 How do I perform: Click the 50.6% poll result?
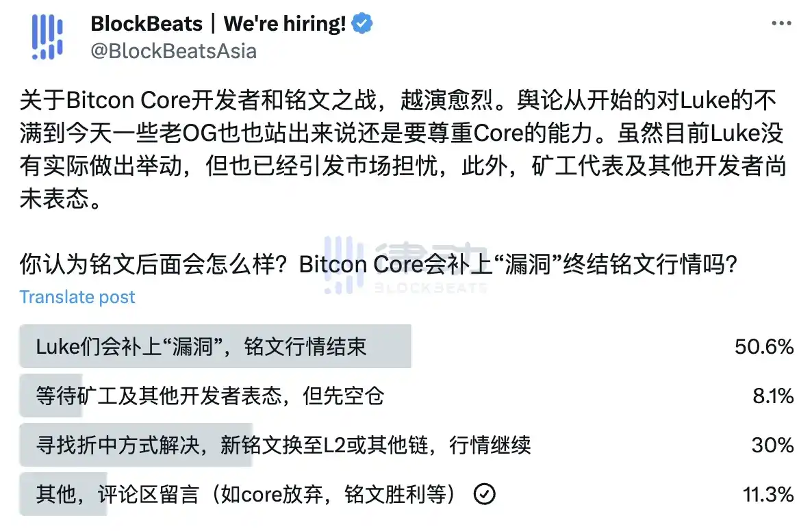tap(764, 346)
